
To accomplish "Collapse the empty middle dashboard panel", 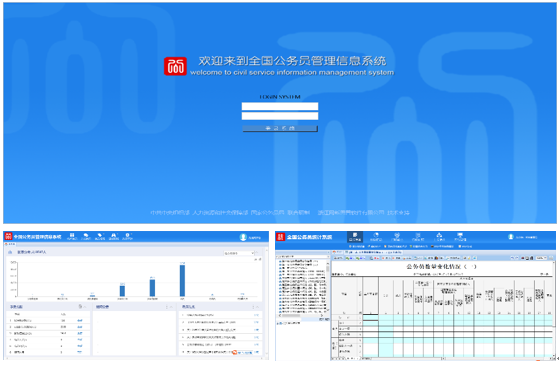I will [x=171, y=307].
